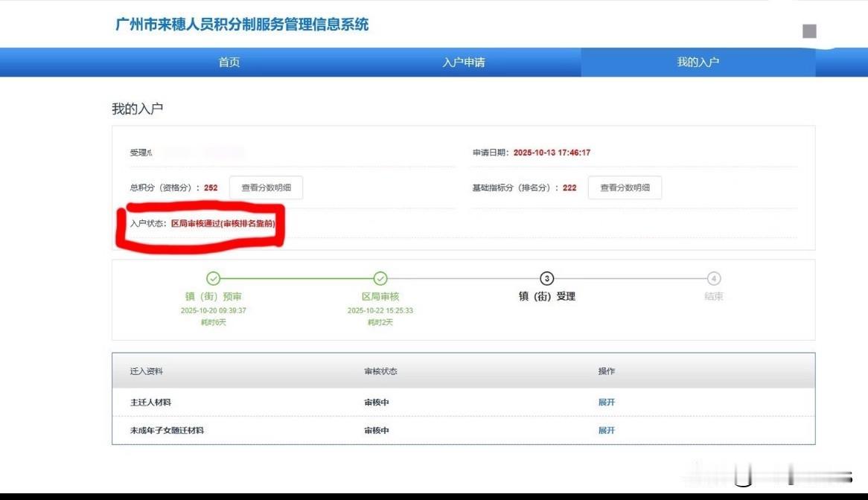Expand the 未成年子女随迁材料 row

(606, 430)
